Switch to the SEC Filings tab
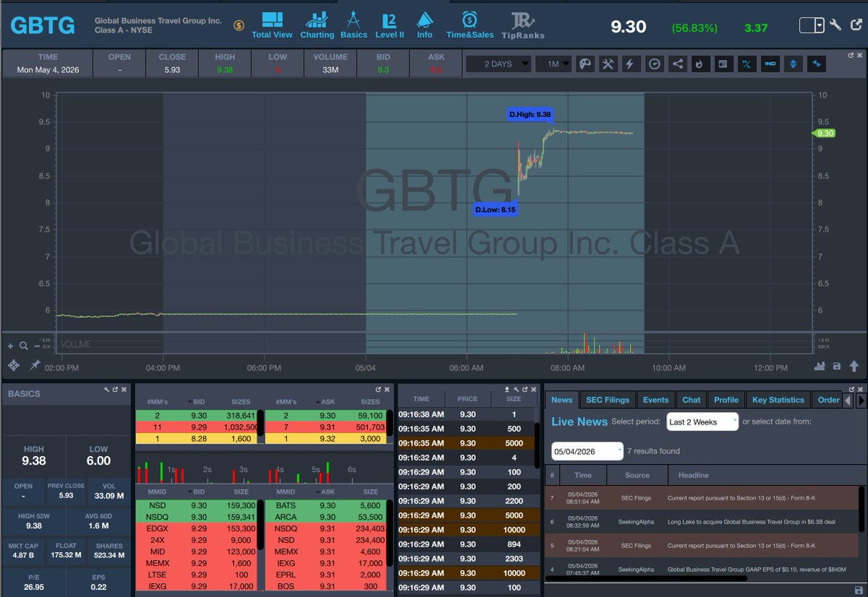This screenshot has height=597, width=868. [x=608, y=400]
